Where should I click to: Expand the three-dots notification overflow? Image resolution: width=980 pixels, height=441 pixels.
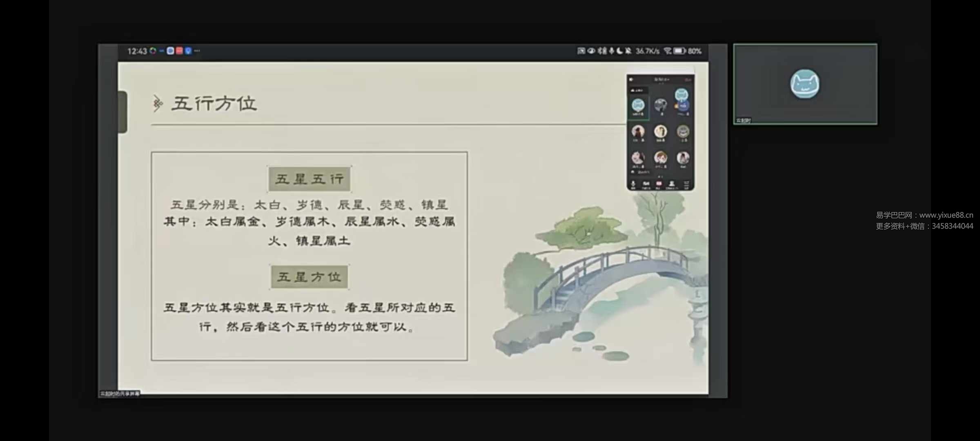[x=197, y=51]
